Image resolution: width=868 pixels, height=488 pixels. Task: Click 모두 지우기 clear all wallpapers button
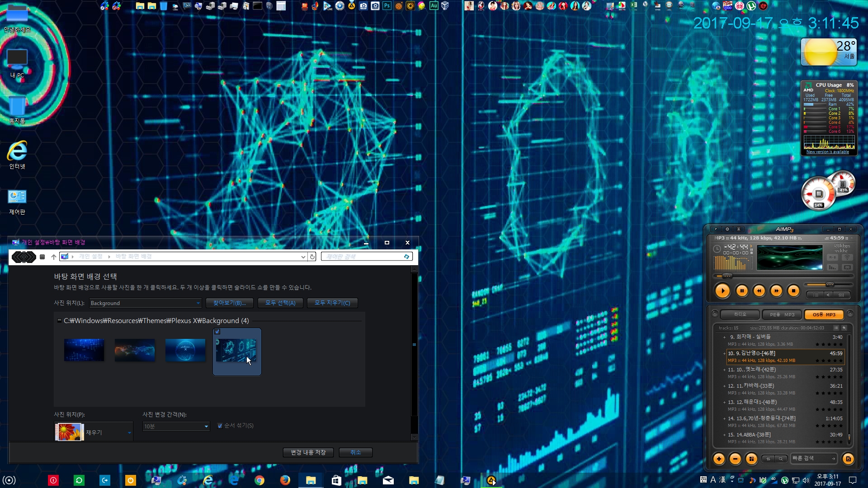click(331, 303)
